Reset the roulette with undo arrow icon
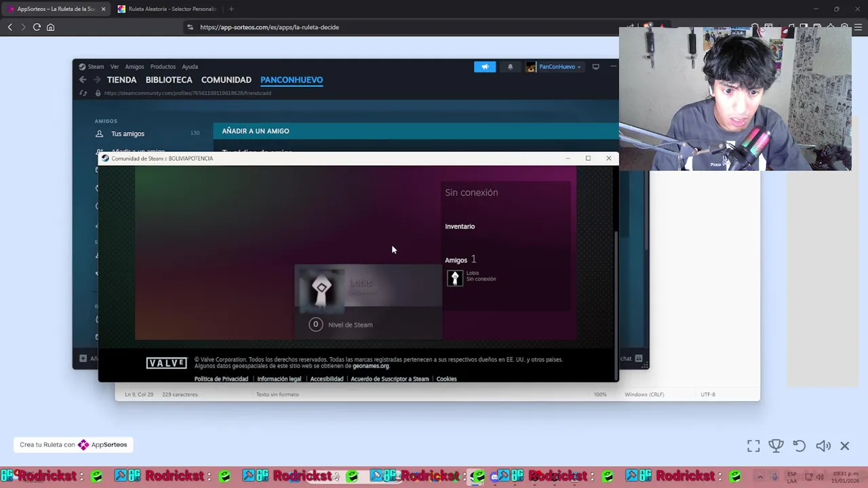Screen dimensions: 868x488 [x=800, y=445]
